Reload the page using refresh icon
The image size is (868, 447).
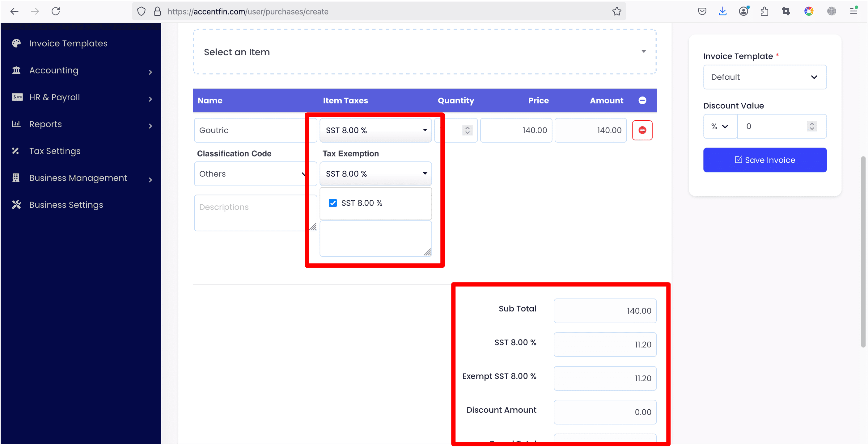tap(56, 11)
